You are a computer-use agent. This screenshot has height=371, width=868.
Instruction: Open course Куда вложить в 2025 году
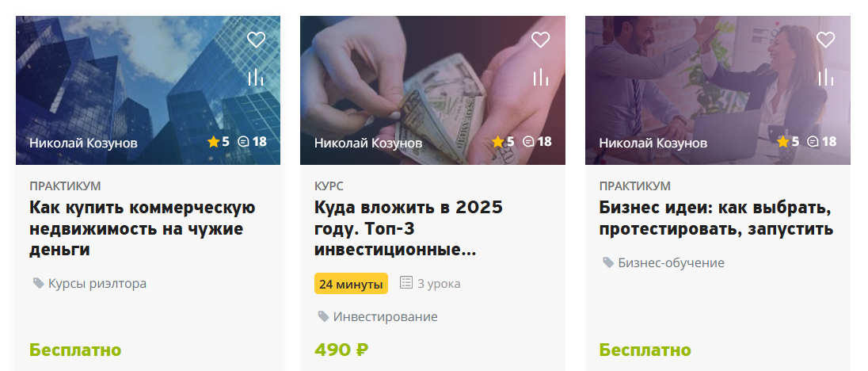[x=409, y=229]
